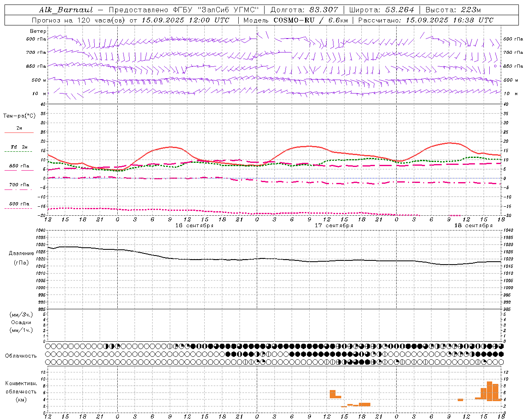This screenshot has height=420, width=525.
Task: Click the '16 сентября' date label
Action: tap(194, 226)
